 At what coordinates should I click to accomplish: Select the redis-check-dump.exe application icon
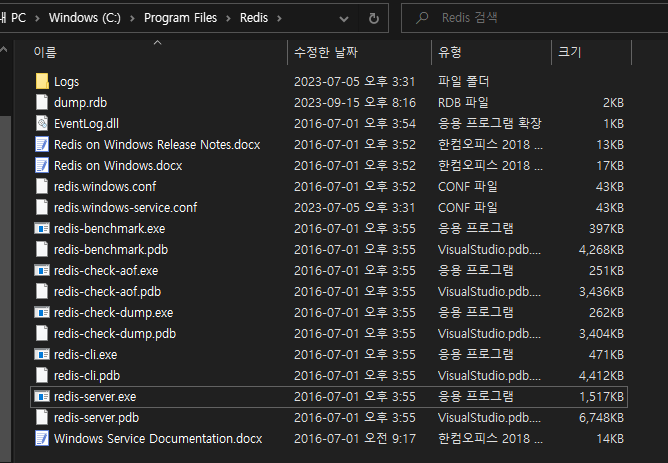42,313
